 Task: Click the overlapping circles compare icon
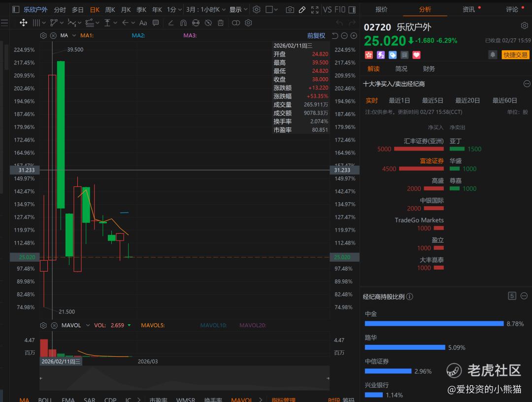(236, 23)
